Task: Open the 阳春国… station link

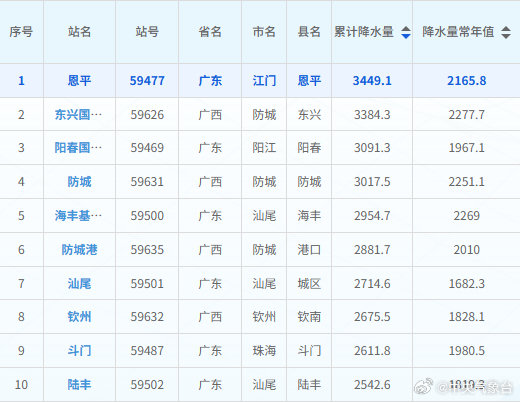Action: click(78, 148)
